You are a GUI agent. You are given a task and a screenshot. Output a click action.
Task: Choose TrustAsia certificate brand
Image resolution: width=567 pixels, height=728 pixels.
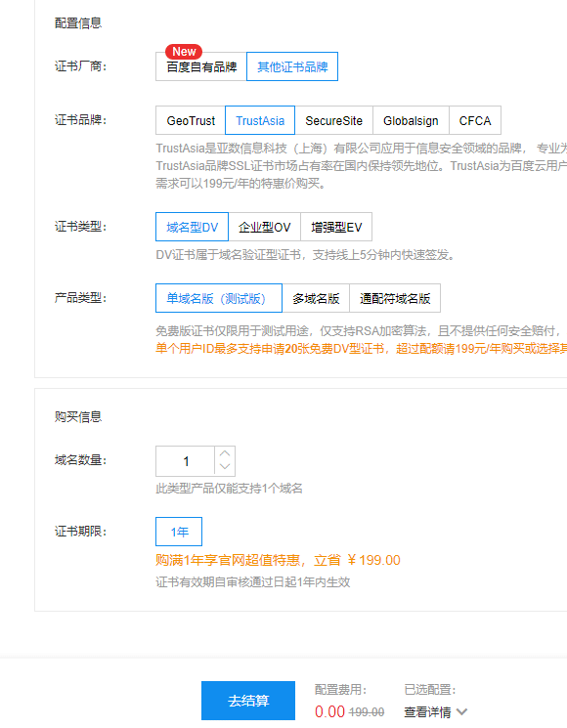[x=260, y=121]
